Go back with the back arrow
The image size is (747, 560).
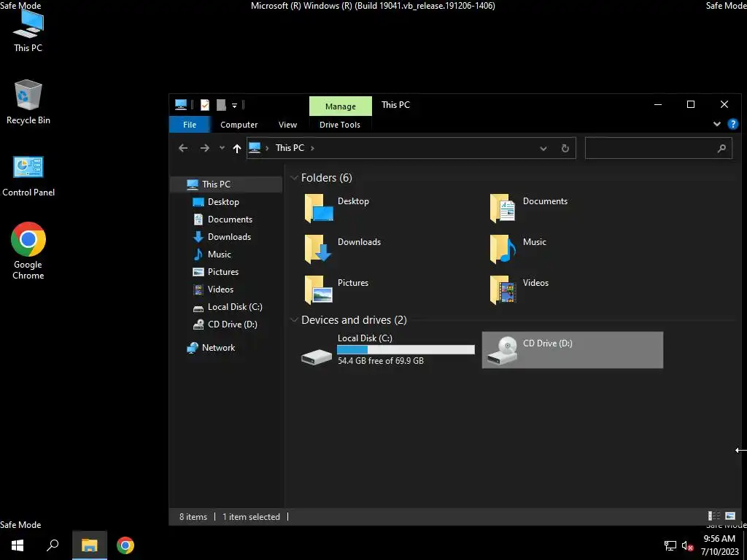click(183, 148)
